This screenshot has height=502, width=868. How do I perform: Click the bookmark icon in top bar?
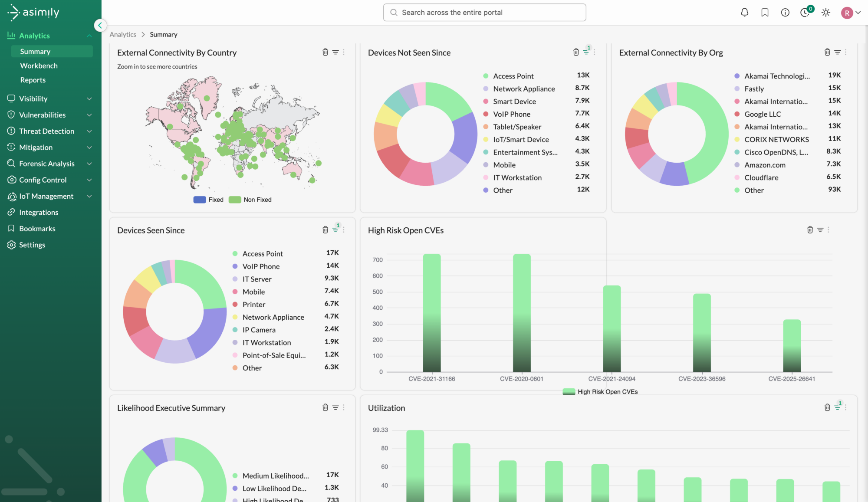coord(765,13)
